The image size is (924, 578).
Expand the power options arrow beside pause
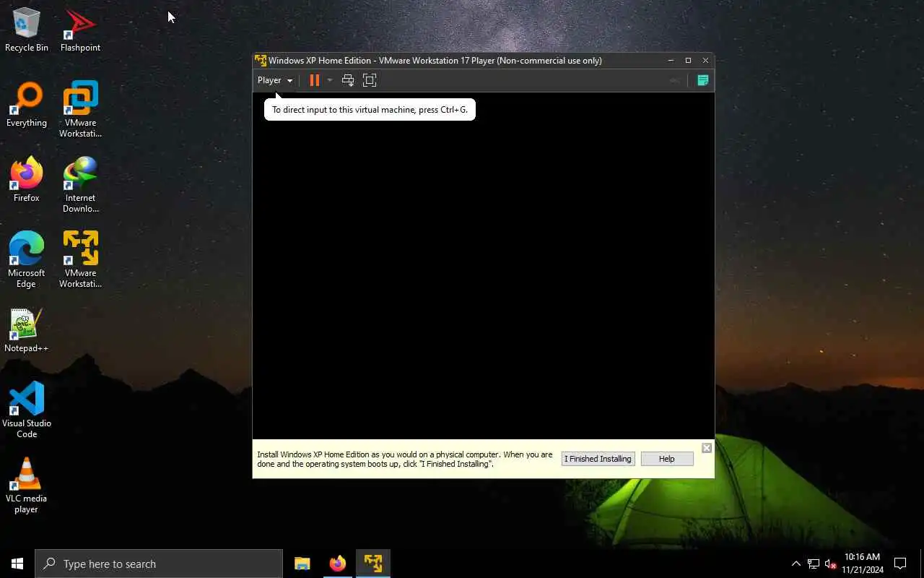tap(330, 80)
